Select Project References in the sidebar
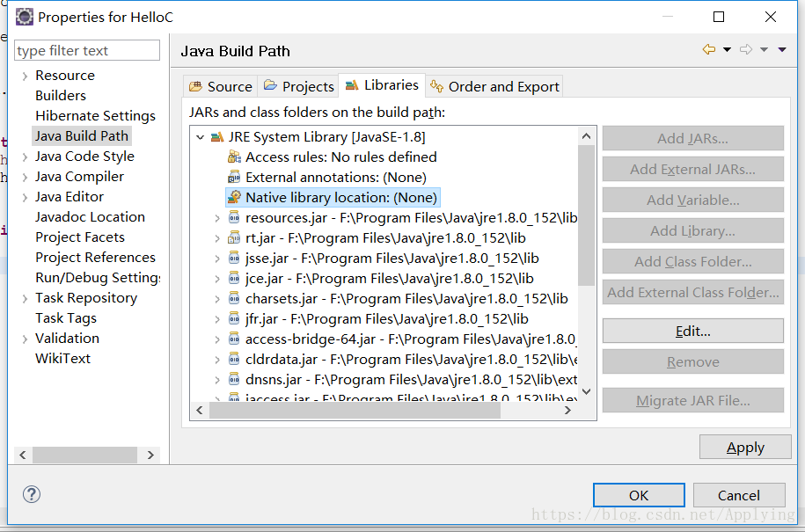Image resolution: width=805 pixels, height=532 pixels. (95, 257)
